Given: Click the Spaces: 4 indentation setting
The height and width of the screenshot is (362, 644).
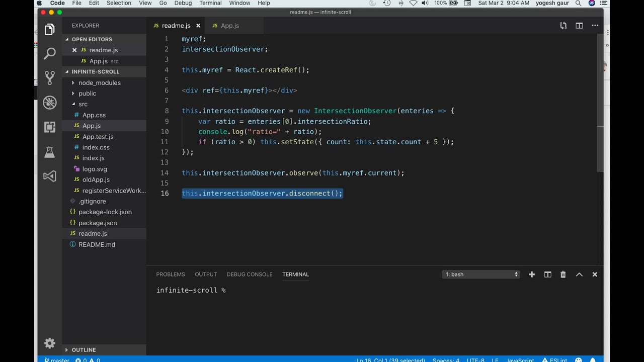Looking at the screenshot, I should (446, 359).
